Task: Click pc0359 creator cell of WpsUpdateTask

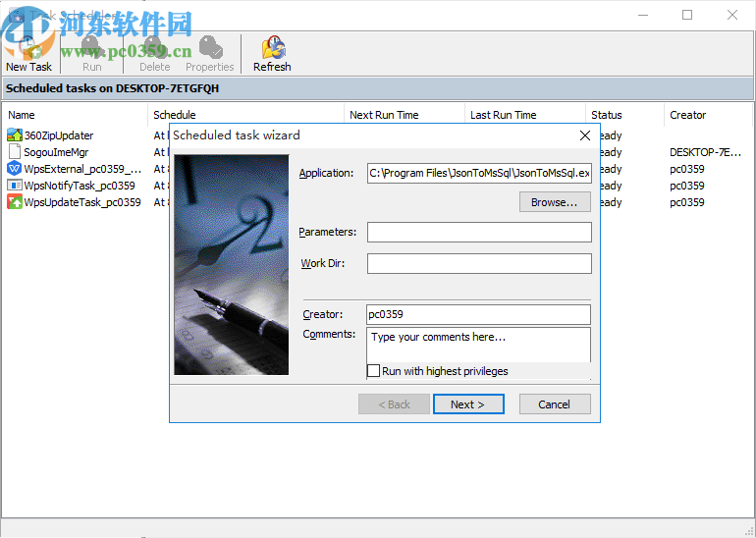Action: [x=687, y=202]
